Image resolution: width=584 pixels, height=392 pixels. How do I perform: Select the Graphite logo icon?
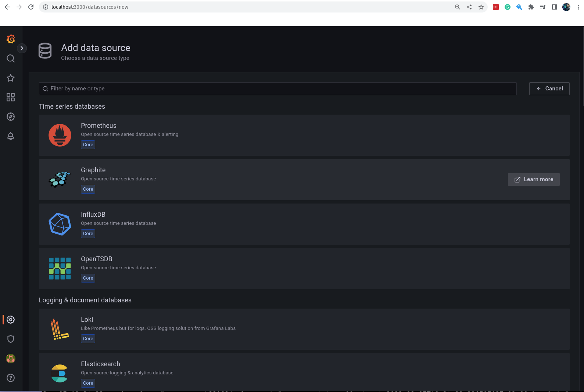(60, 180)
